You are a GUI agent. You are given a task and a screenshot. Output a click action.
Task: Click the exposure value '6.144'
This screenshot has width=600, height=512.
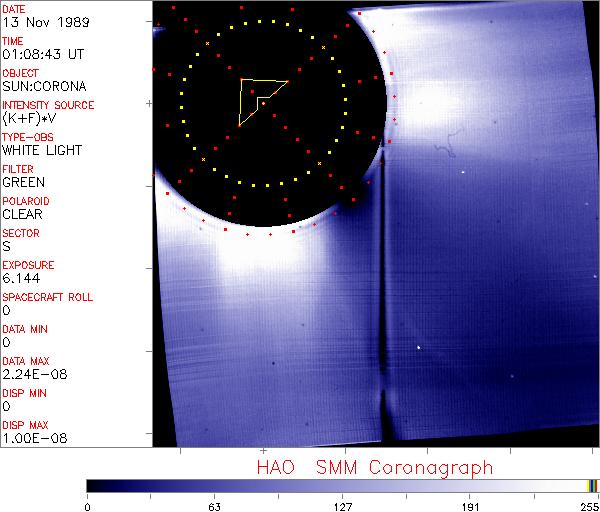(x=21, y=278)
